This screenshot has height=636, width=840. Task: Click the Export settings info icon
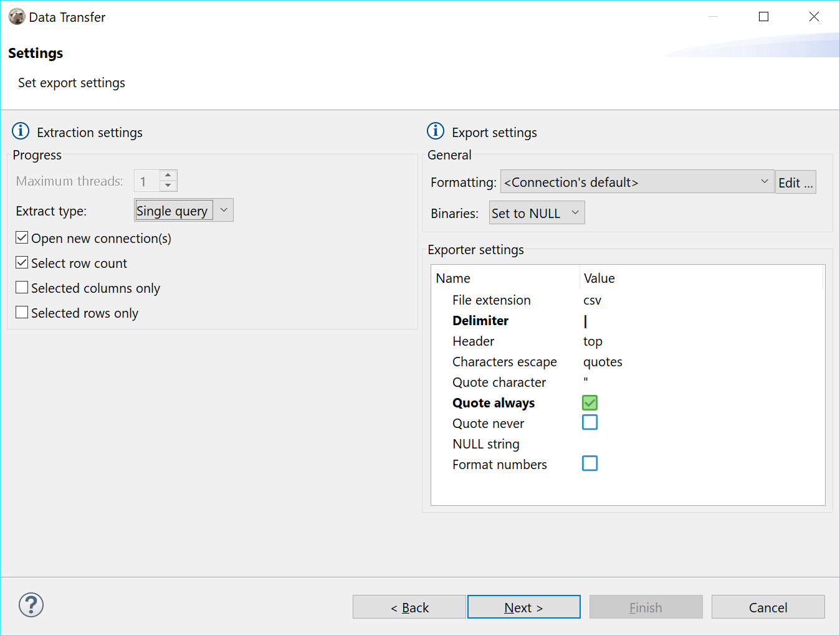(x=436, y=131)
